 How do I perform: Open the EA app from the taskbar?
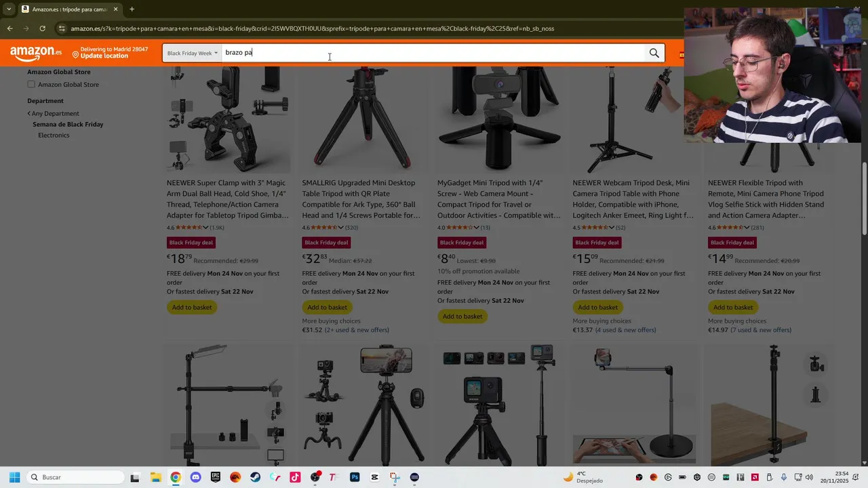(235, 477)
